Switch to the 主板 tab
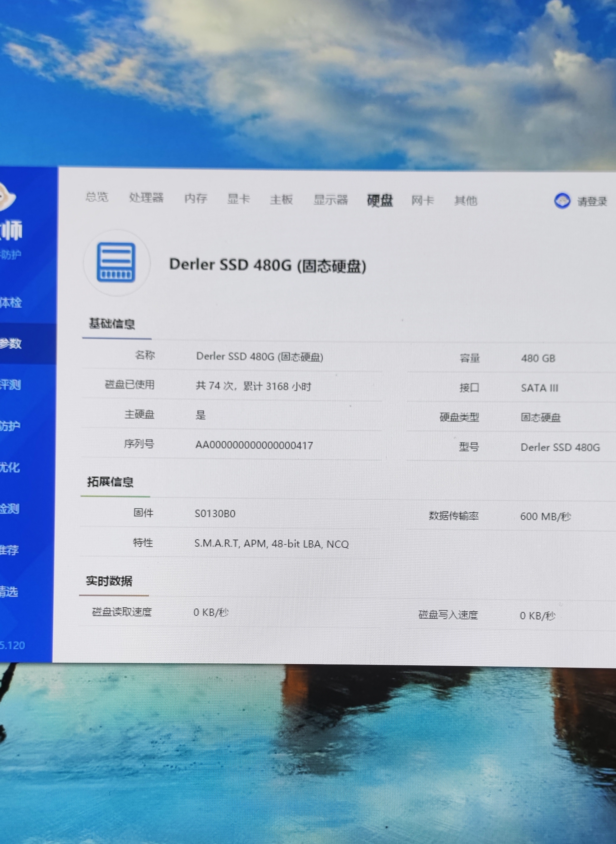The image size is (616, 844). coord(281,199)
